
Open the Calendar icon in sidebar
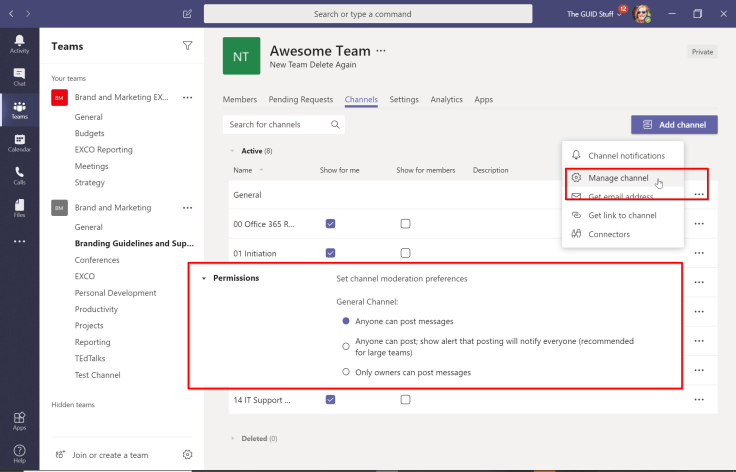point(19,142)
